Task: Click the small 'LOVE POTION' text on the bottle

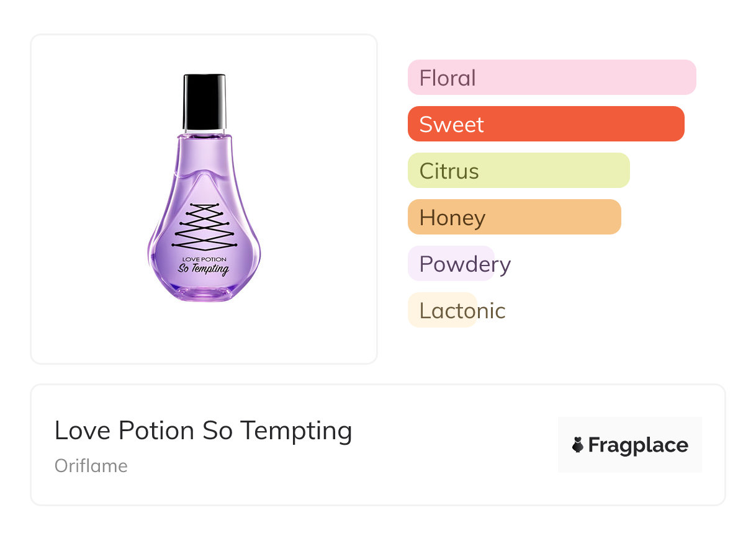Action: tap(204, 258)
